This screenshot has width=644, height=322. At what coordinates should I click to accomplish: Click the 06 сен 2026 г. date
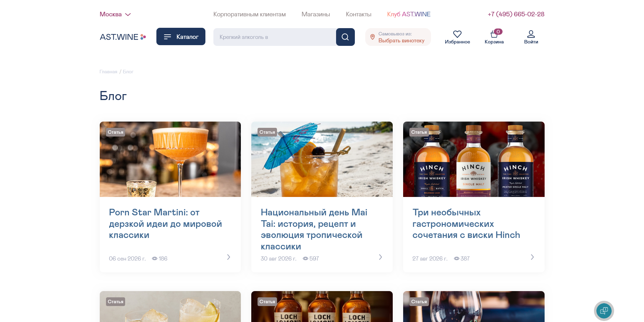click(127, 258)
